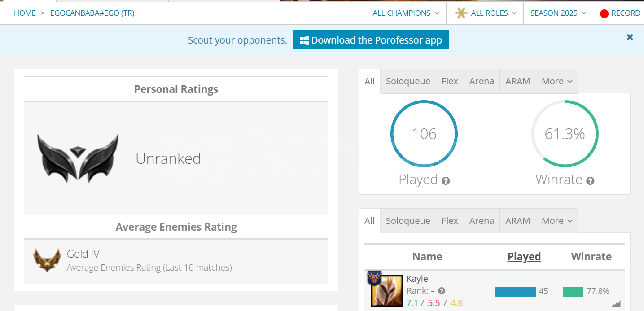Click the chart icon in Kayle row

click(616, 304)
